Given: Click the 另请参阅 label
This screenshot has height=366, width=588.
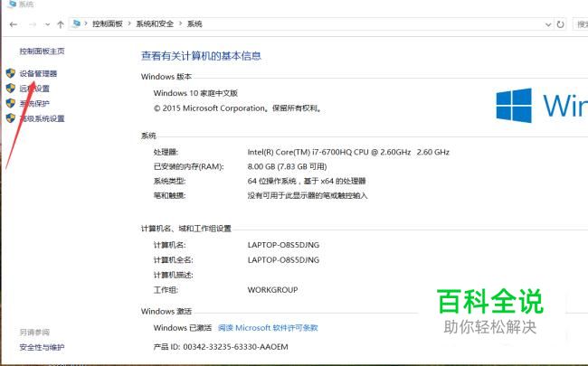Looking at the screenshot, I should coord(34,333).
